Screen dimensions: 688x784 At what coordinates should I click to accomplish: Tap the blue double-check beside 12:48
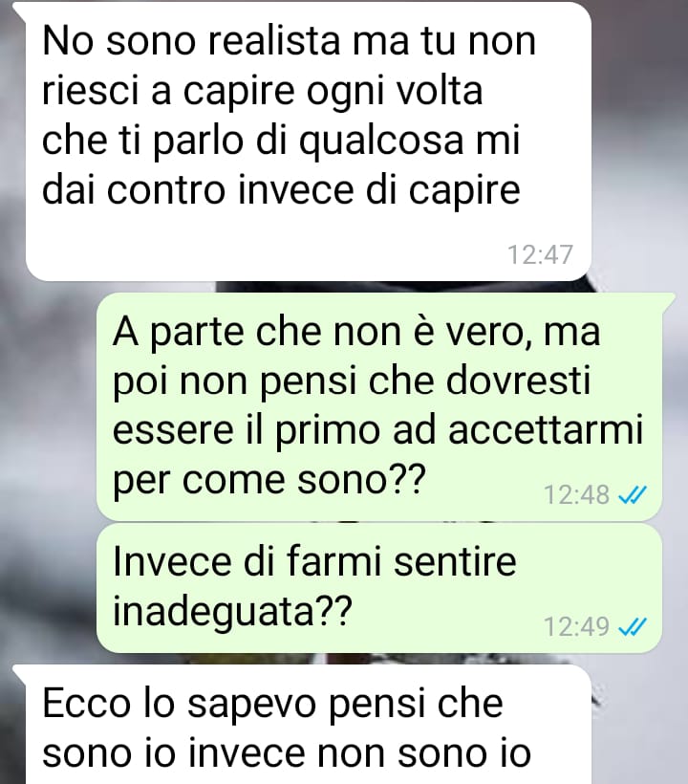633,495
